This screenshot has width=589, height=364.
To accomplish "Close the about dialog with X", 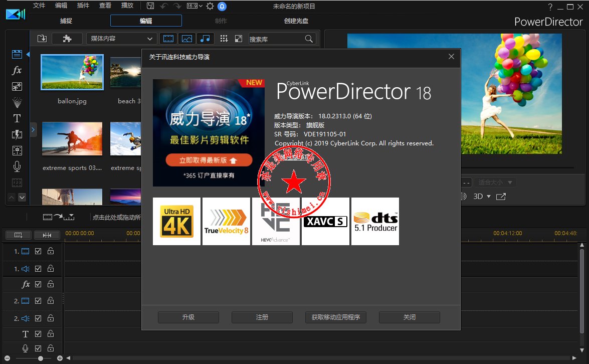I will [451, 57].
